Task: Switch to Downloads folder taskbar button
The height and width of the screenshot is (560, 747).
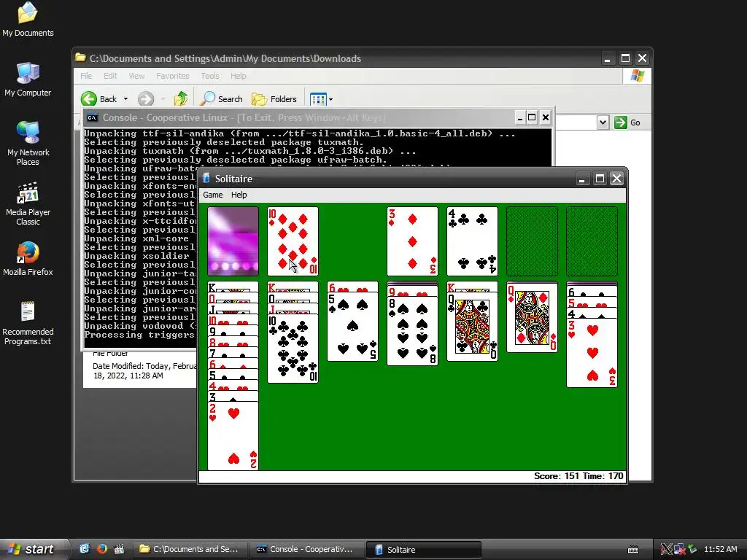Action: click(190, 549)
